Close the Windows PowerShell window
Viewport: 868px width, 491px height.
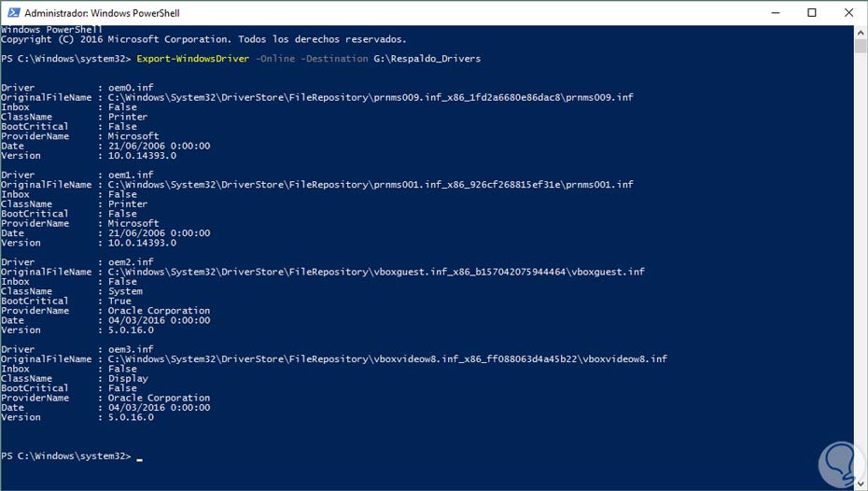[849, 13]
